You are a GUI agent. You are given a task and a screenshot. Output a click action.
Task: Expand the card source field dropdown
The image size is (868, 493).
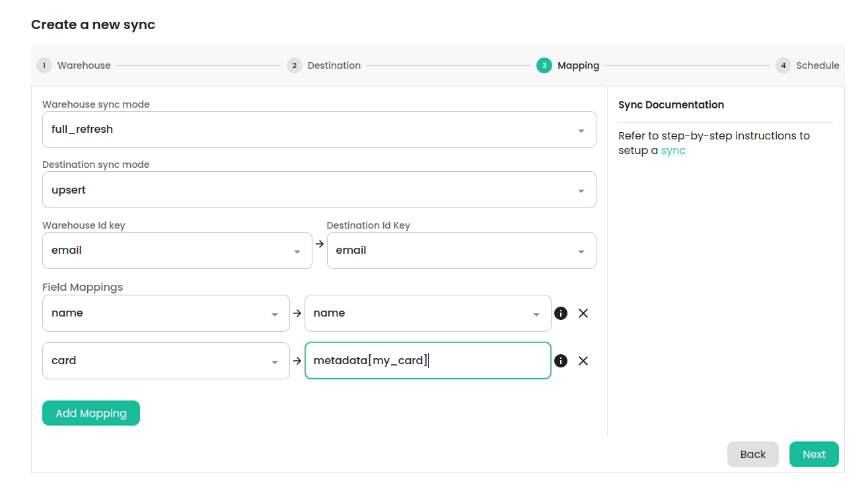click(166, 361)
